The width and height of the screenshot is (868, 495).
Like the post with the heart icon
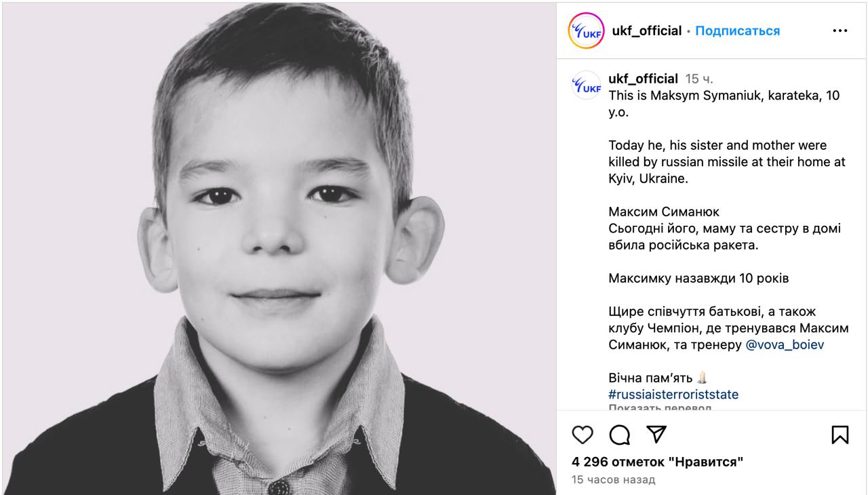[x=583, y=435]
